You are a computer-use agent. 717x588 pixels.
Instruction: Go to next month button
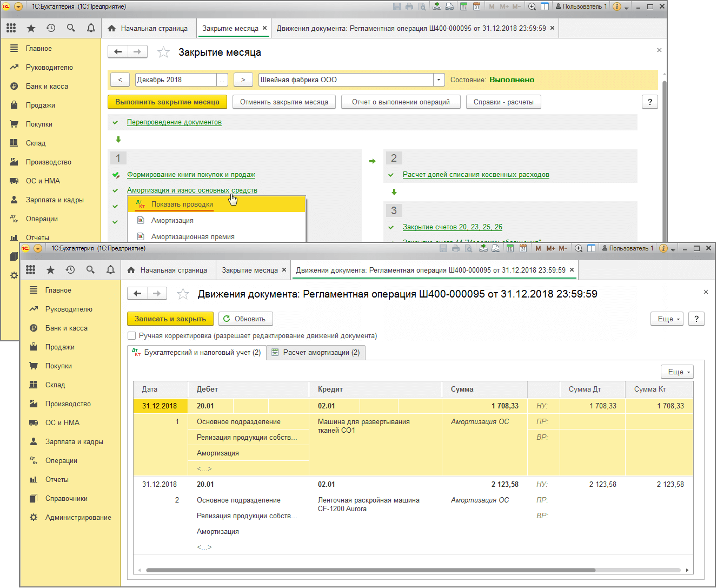click(x=243, y=80)
